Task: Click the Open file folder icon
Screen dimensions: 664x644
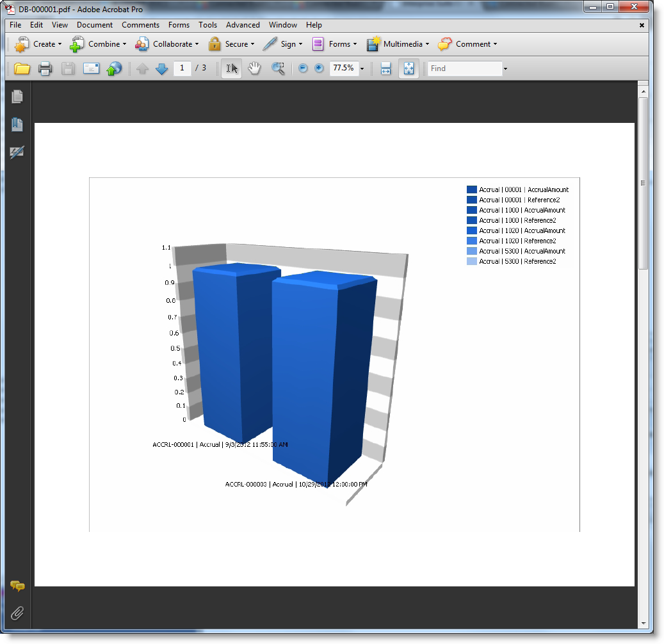Action: click(x=22, y=68)
